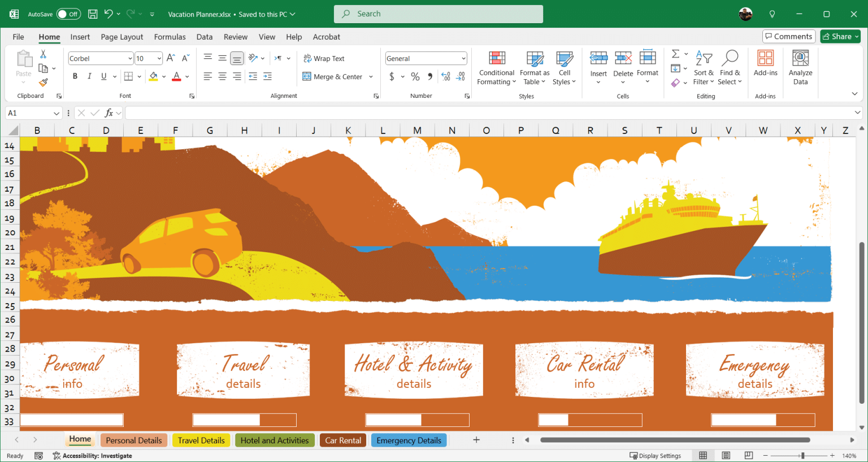This screenshot has height=462, width=868.
Task: Open the Formulas ribbon tab
Action: (170, 37)
